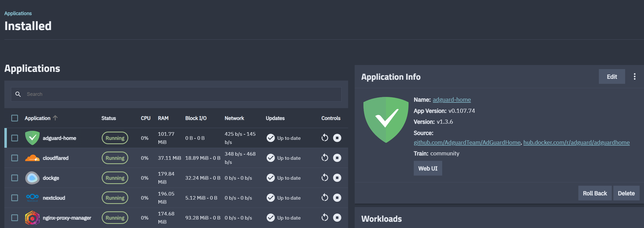644x228 pixels.
Task: Click the adguard-home shield icon in table
Action: click(x=32, y=138)
